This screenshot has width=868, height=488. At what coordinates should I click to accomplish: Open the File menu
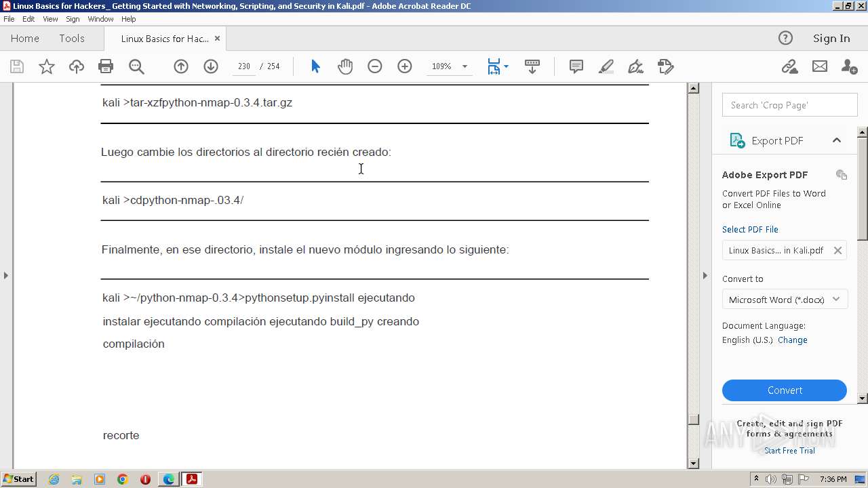[x=9, y=19]
